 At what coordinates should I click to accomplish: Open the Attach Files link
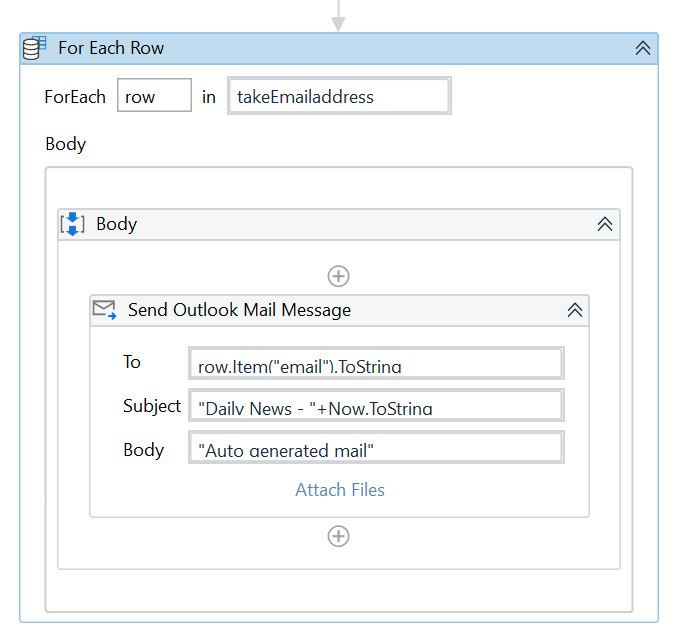coord(340,490)
